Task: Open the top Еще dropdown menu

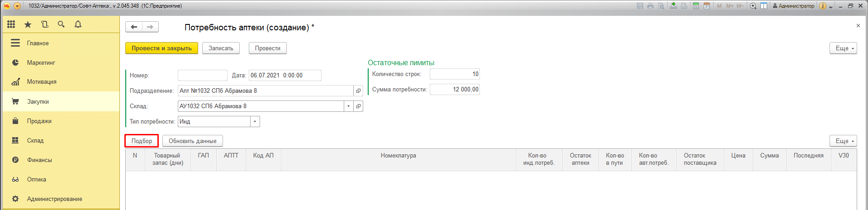Action: (843, 48)
